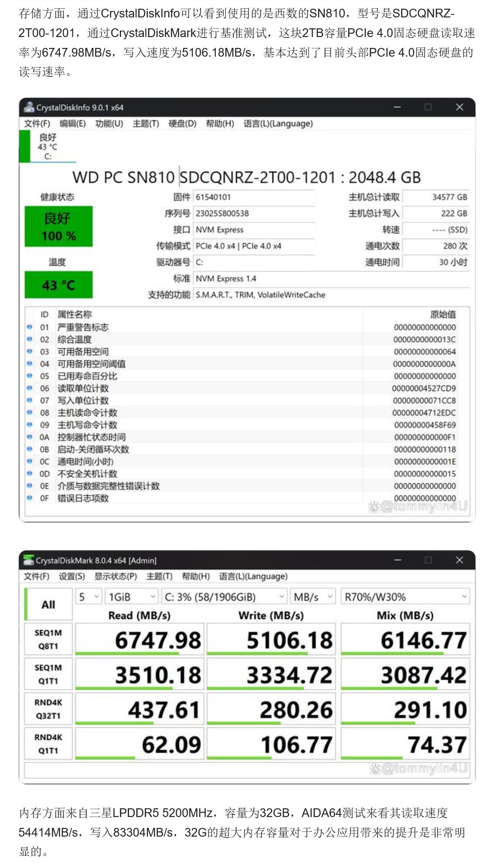Open 显示状态(P) menu in CrystalDiskMark
Image resolution: width=493 pixels, height=868 pixels.
click(116, 576)
